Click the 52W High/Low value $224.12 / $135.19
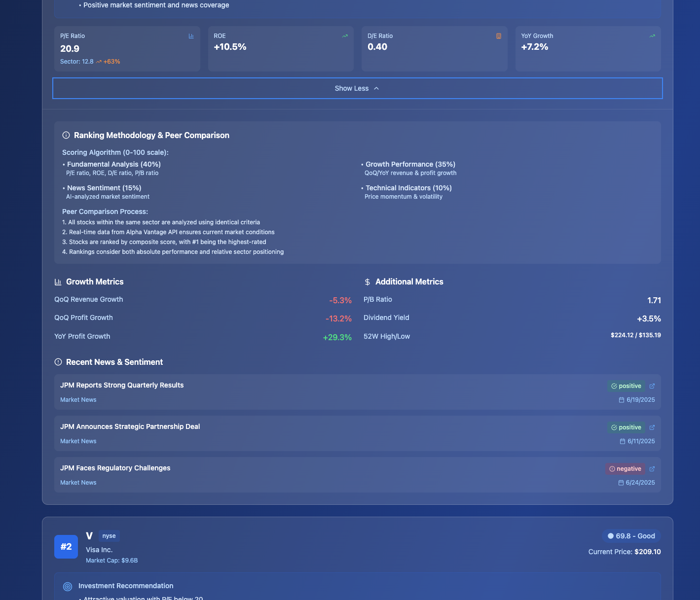Viewport: 700px width, 600px height. pos(636,335)
